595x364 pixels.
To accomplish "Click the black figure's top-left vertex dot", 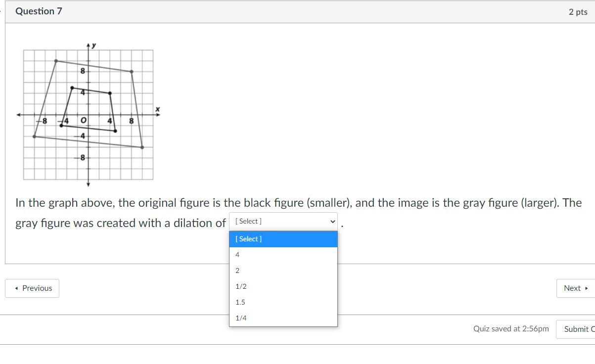I will [x=72, y=88].
